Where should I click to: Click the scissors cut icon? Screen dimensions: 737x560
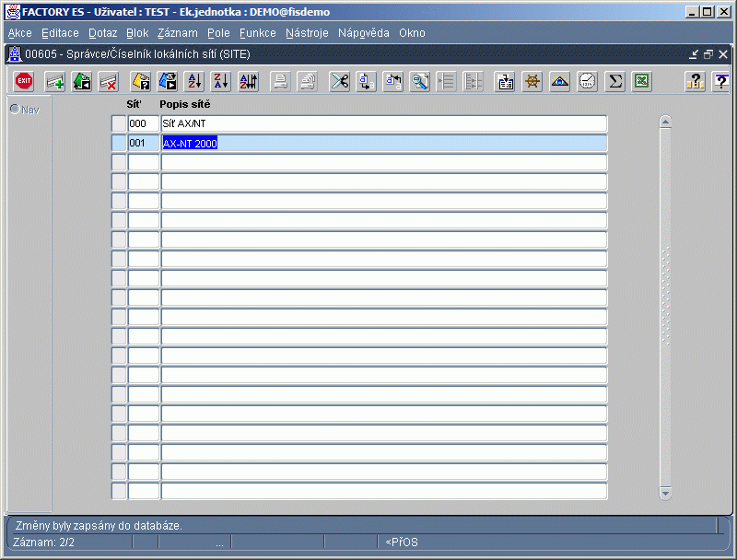pyautogui.click(x=339, y=82)
